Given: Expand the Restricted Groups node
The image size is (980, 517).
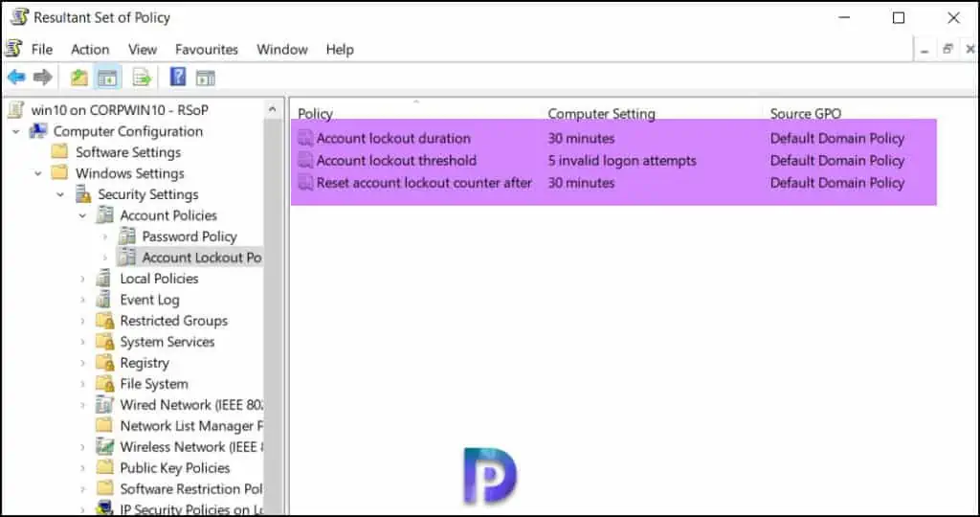Looking at the screenshot, I should click(x=82, y=321).
